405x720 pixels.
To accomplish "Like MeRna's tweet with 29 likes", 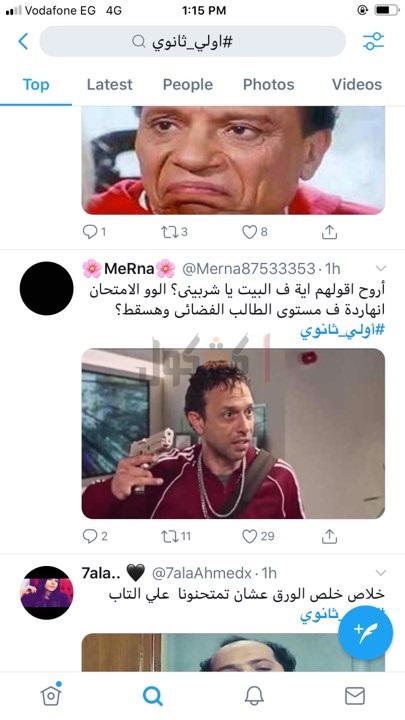I will (x=258, y=536).
